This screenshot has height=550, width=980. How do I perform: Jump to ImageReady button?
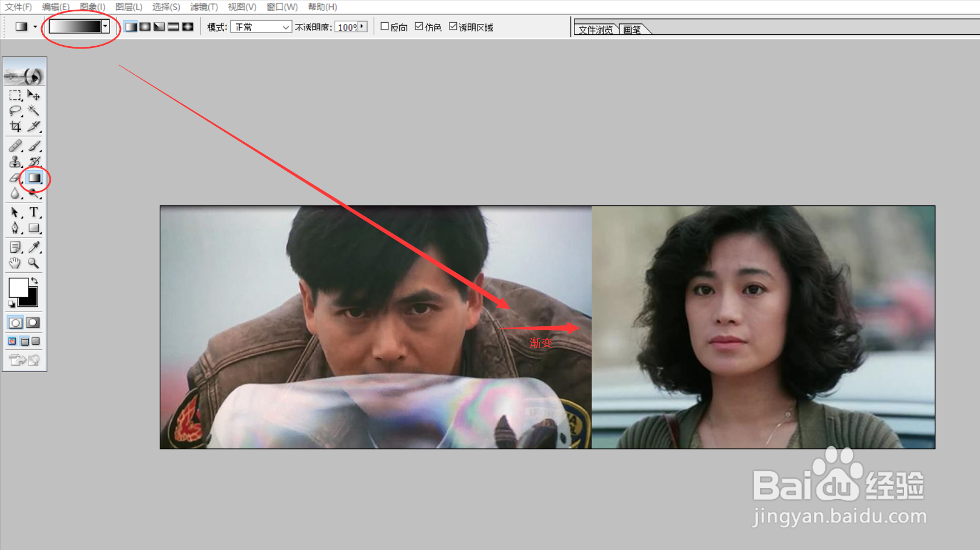pyautogui.click(x=25, y=360)
